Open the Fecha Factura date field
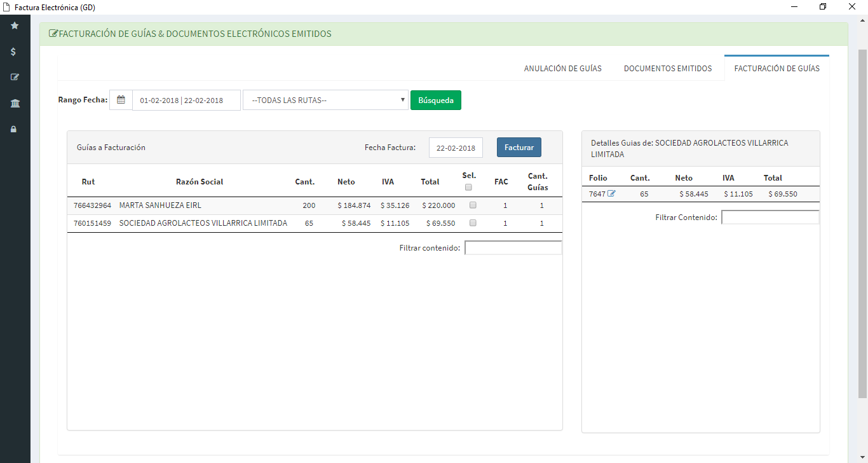Image resolution: width=868 pixels, height=463 pixels. pos(456,148)
